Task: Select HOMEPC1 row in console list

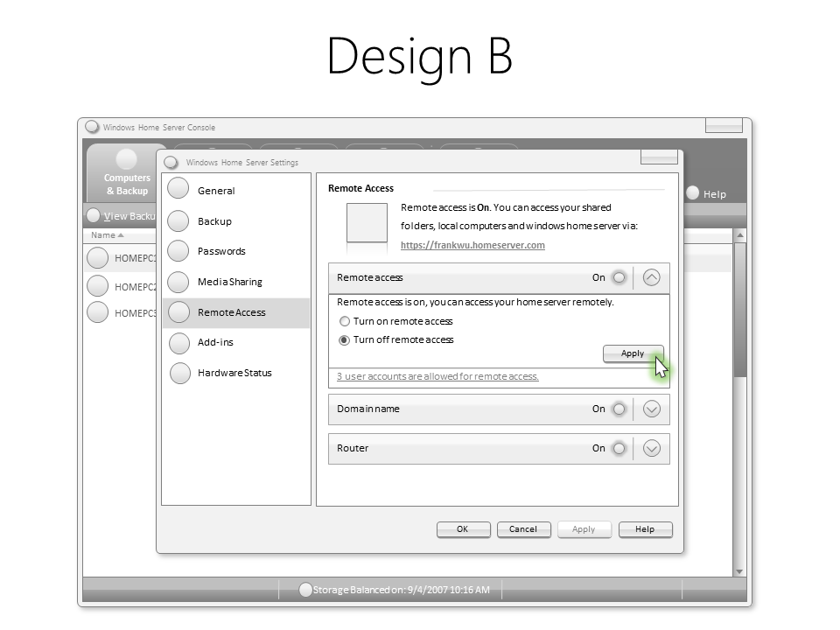Action: click(121, 258)
